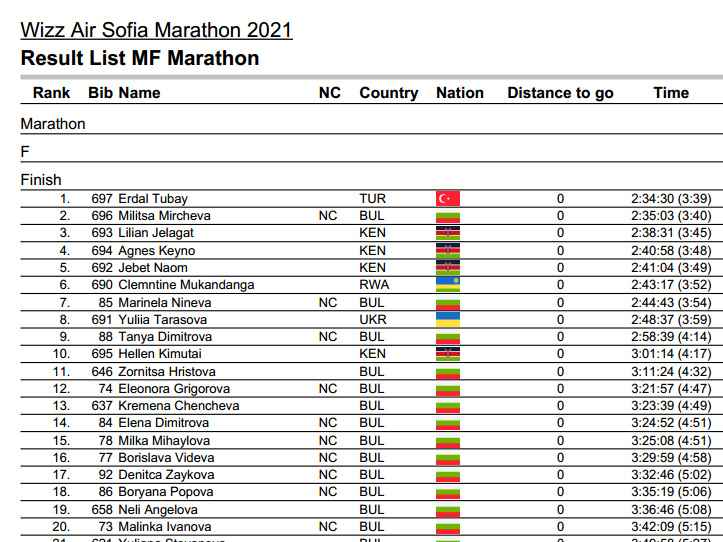Open the Wizz Air Sofia Marathon 2021 title link

click(x=157, y=30)
